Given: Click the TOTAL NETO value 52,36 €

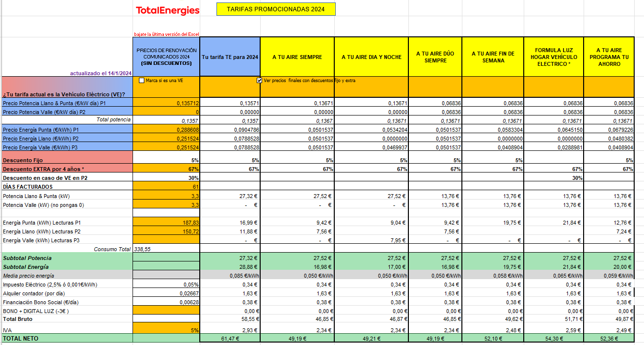Looking at the screenshot, I should (609, 338).
